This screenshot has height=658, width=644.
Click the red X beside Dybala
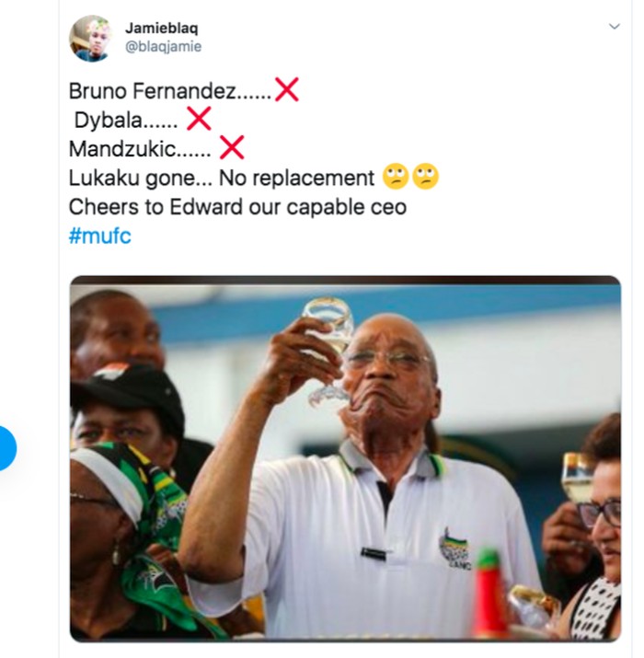click(x=199, y=119)
